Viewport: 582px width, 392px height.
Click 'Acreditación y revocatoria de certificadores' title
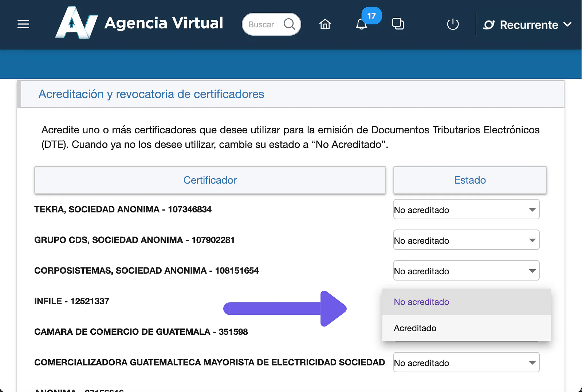(x=151, y=94)
